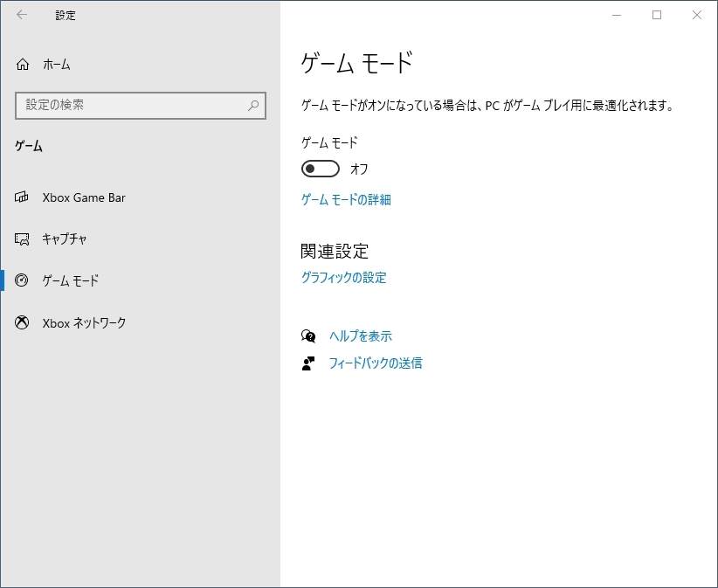The width and height of the screenshot is (718, 588).
Task: Focus the 設定の検索 search field
Action: click(x=141, y=106)
